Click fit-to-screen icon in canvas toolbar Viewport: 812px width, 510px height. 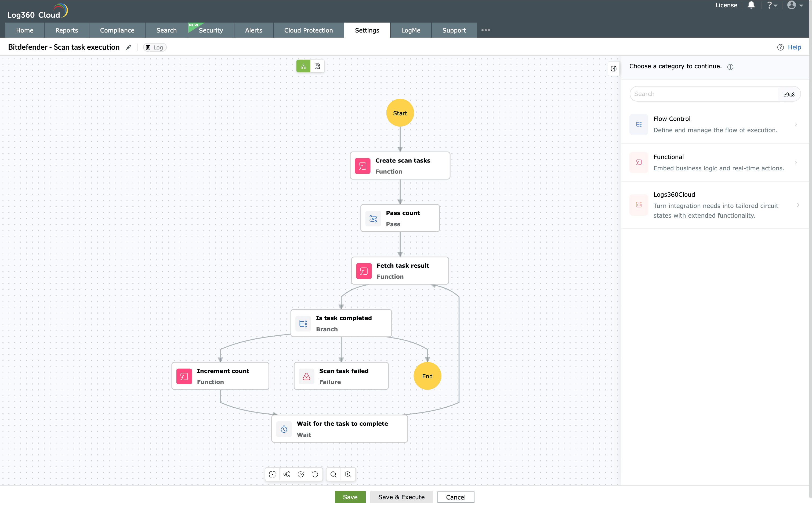click(272, 474)
